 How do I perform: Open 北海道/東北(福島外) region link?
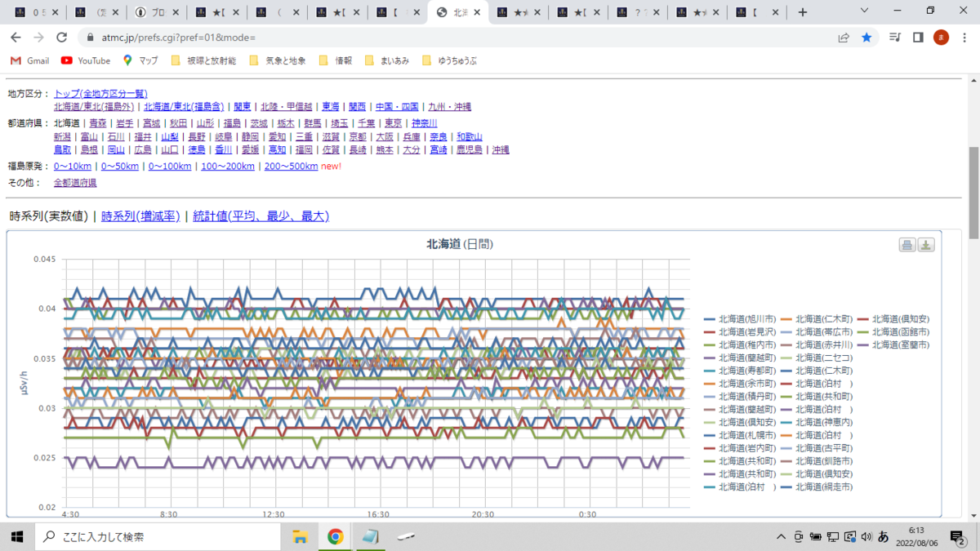click(95, 107)
